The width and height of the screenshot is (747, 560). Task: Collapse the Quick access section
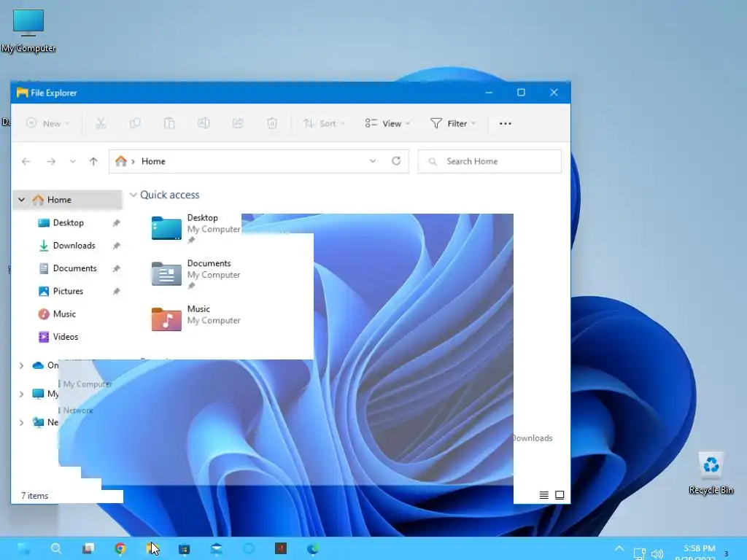tap(133, 195)
